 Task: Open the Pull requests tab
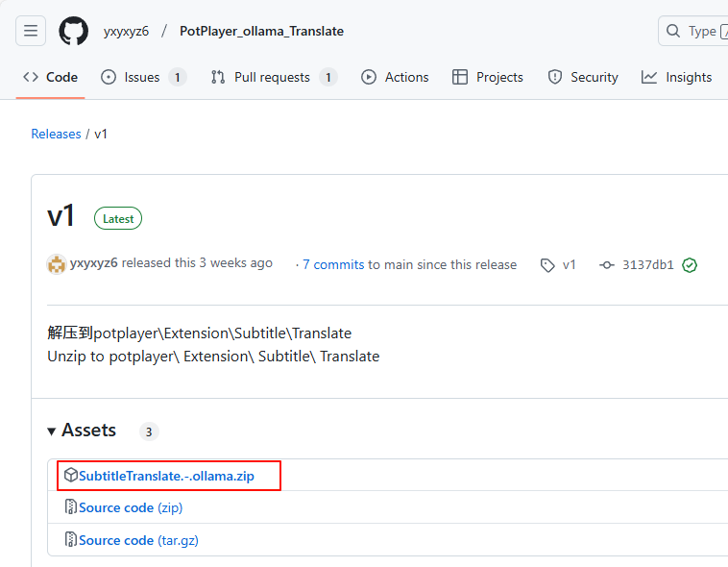point(272,77)
